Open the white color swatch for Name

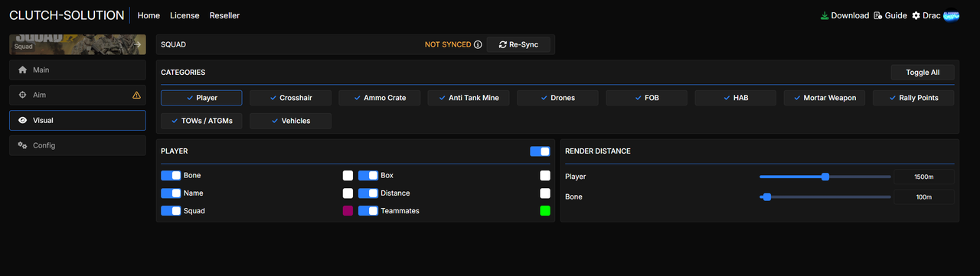pos(348,193)
